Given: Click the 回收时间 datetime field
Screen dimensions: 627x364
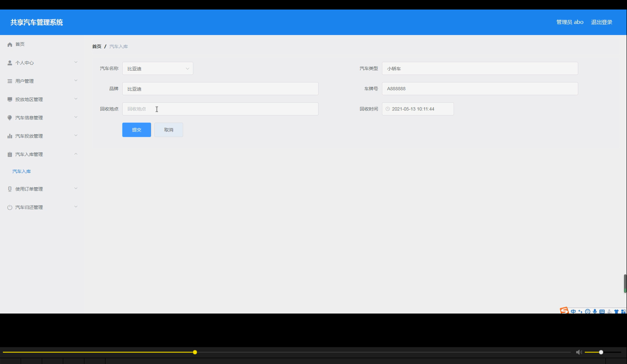Looking at the screenshot, I should pos(418,109).
